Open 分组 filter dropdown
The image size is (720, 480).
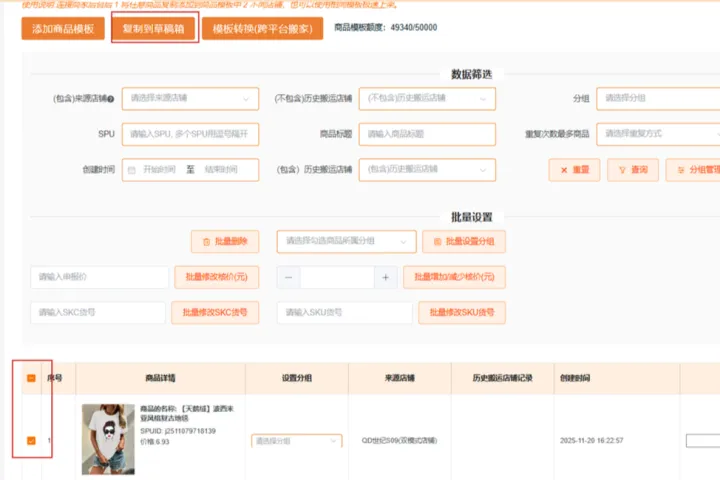click(x=658, y=98)
